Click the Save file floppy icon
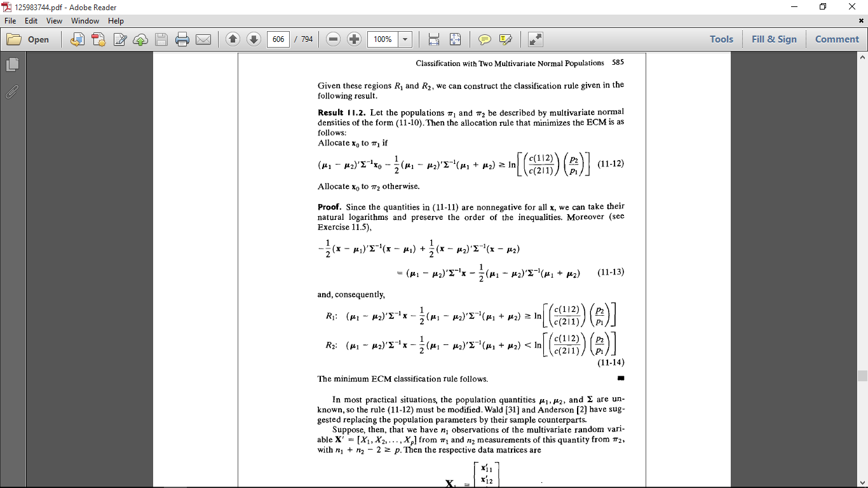 pos(161,39)
